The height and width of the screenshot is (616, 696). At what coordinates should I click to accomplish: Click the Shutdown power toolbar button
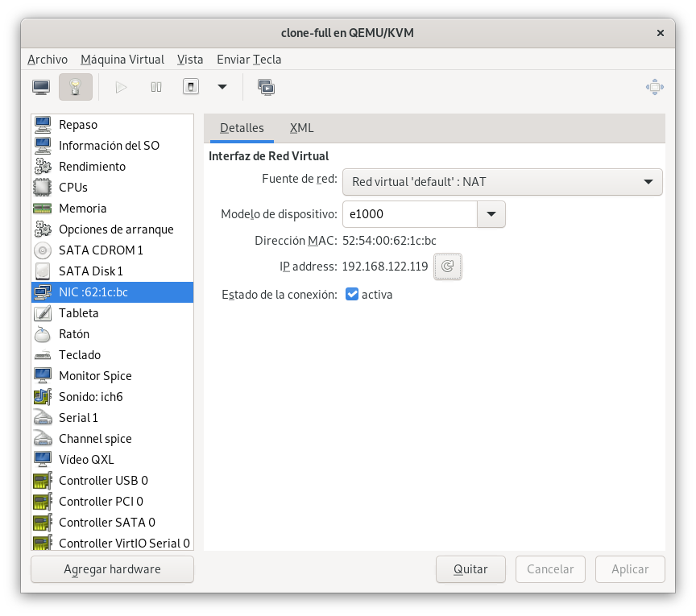190,87
